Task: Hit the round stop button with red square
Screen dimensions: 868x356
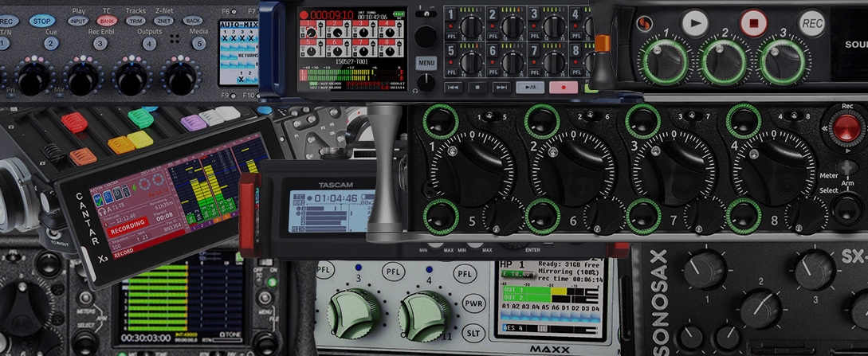Action: [x=753, y=23]
